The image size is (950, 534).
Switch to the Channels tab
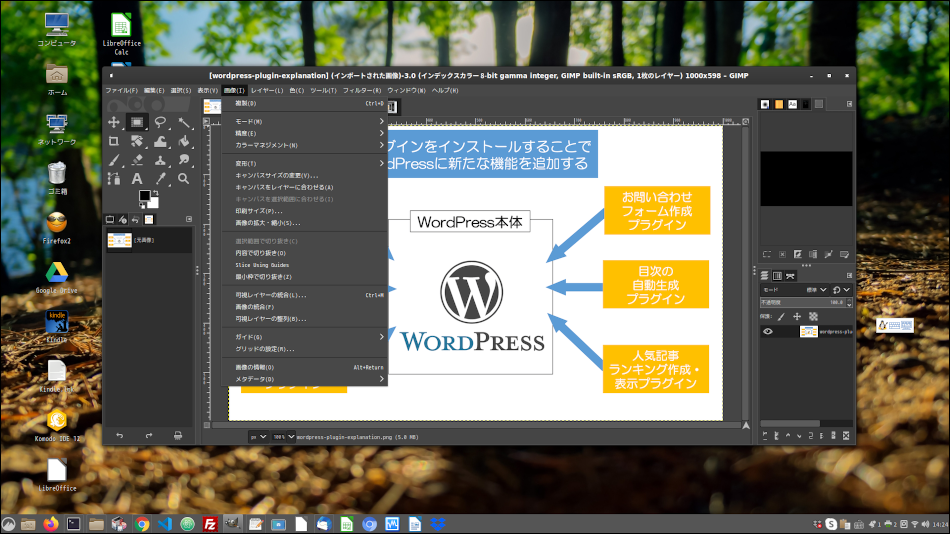pos(777,276)
